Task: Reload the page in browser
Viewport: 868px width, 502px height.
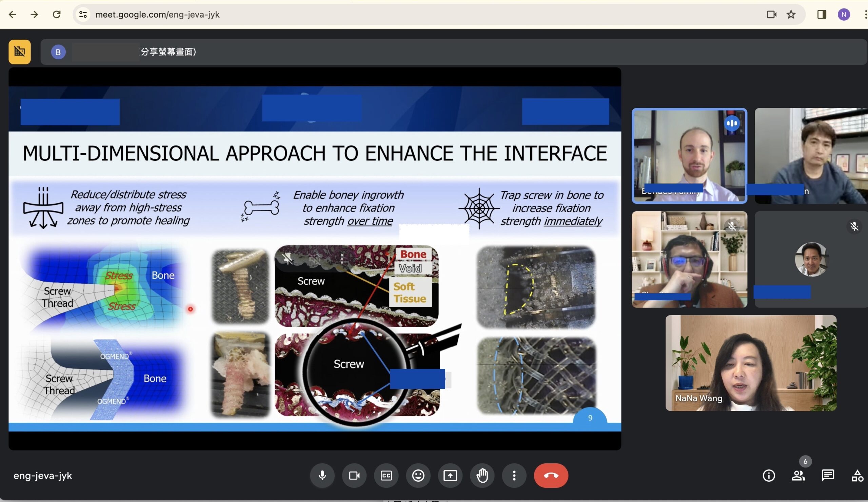Action: [57, 15]
